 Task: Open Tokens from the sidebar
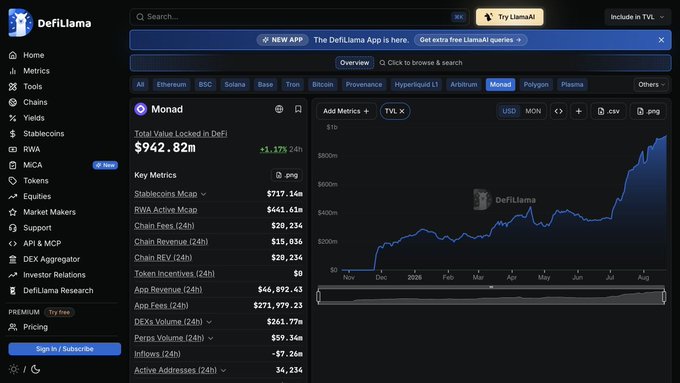[36, 180]
